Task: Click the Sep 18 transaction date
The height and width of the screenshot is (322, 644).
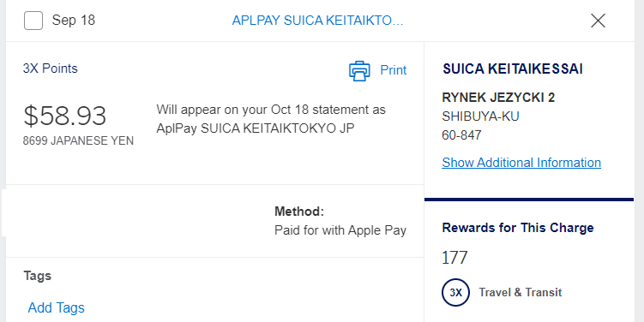Action: click(x=74, y=20)
